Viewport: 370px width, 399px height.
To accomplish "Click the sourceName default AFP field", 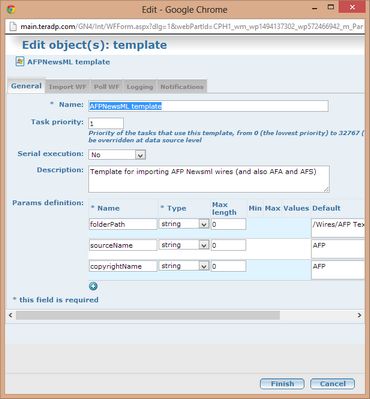I will [x=338, y=249].
